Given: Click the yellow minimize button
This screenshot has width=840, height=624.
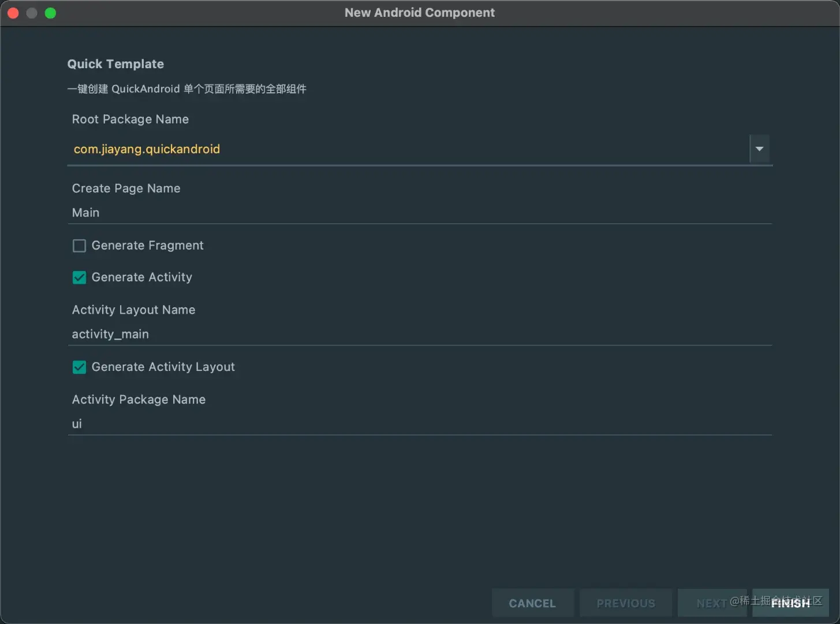Looking at the screenshot, I should click(31, 13).
